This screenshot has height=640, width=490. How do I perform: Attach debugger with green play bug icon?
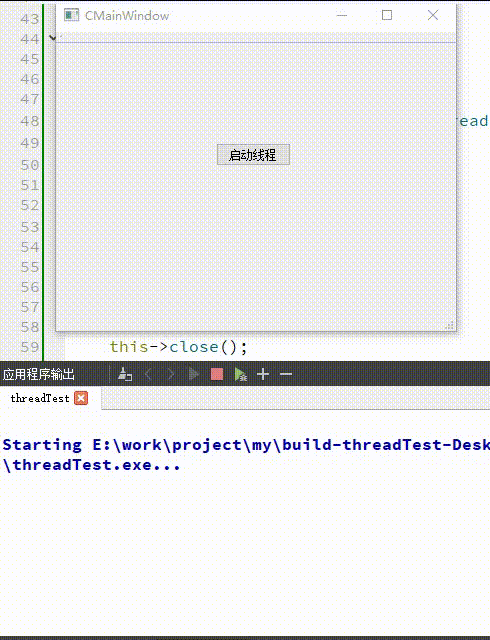click(241, 374)
